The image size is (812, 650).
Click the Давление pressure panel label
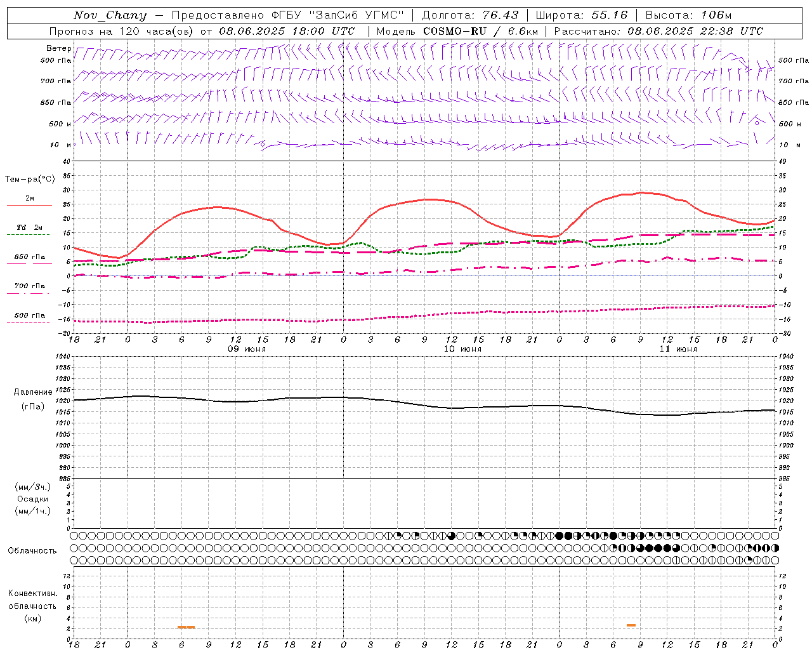click(33, 392)
